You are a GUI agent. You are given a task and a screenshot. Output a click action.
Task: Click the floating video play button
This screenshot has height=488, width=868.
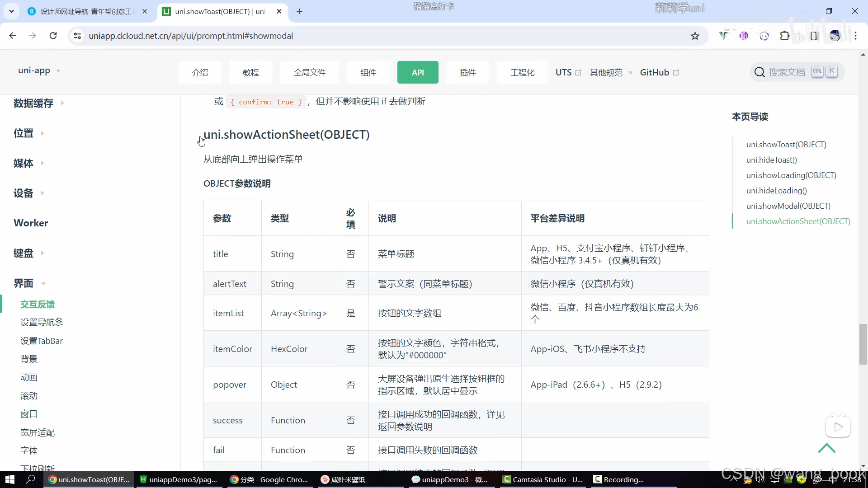pyautogui.click(x=838, y=427)
